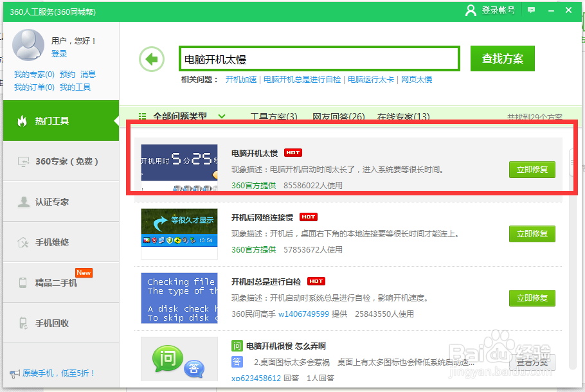Open user xp623458612 link
The image size is (585, 392).
coord(256,379)
